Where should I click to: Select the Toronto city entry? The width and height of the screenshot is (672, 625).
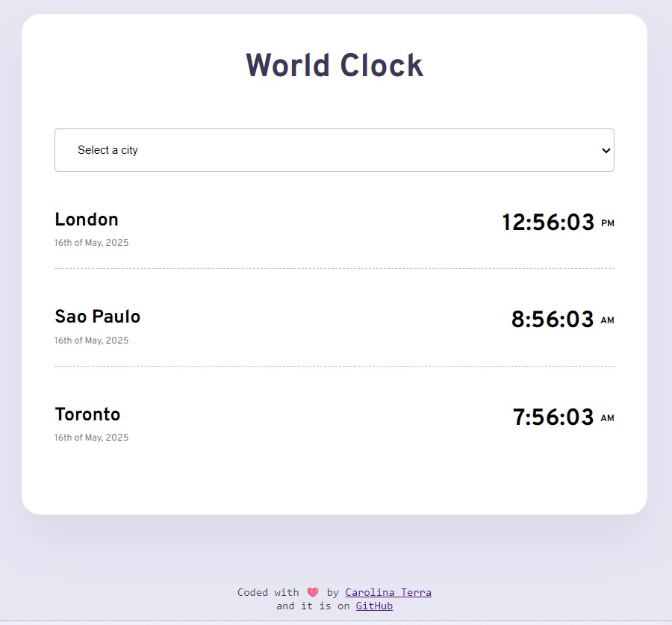pyautogui.click(x=87, y=414)
